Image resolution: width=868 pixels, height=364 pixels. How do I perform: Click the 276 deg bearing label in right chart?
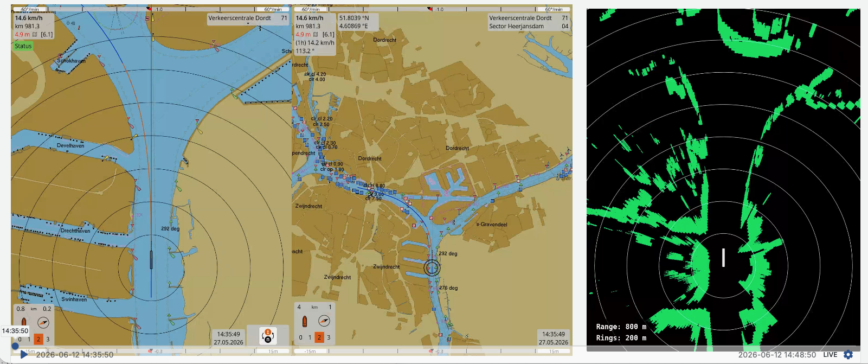pyautogui.click(x=448, y=288)
